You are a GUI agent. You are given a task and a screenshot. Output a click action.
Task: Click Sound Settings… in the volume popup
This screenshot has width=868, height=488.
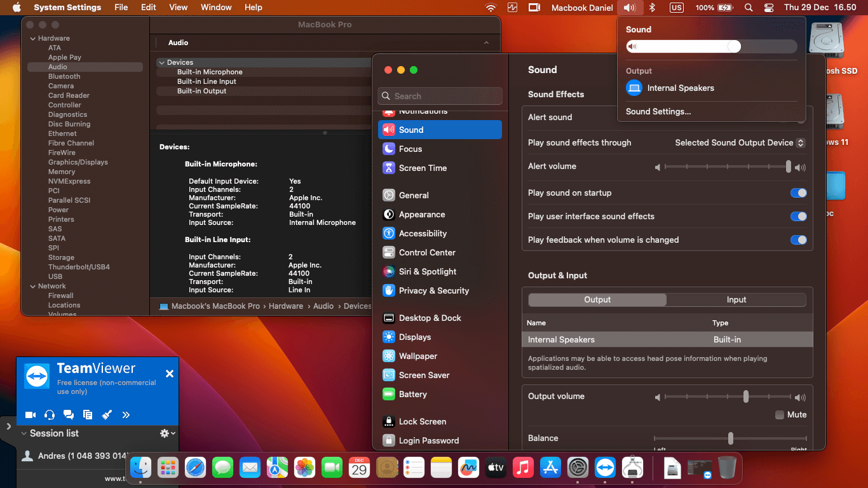point(658,112)
